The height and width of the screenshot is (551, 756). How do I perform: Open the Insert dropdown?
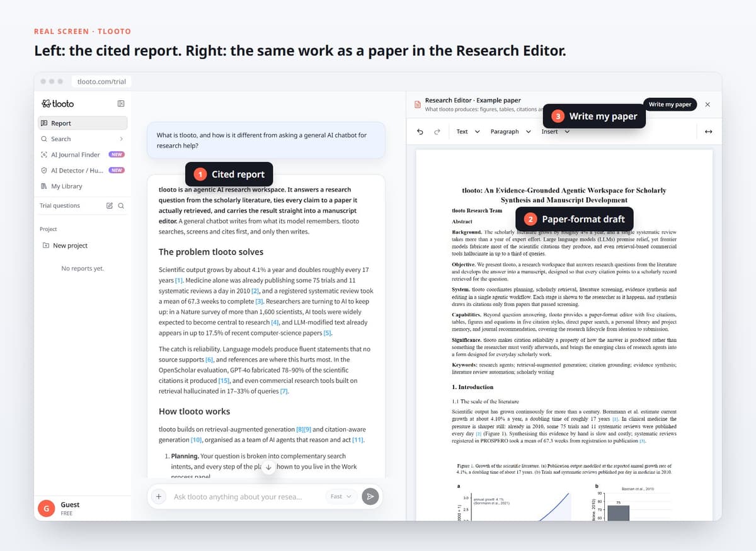pyautogui.click(x=555, y=132)
